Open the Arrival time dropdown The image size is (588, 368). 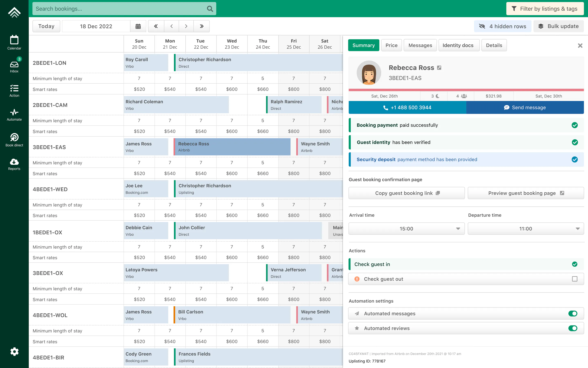(x=406, y=229)
